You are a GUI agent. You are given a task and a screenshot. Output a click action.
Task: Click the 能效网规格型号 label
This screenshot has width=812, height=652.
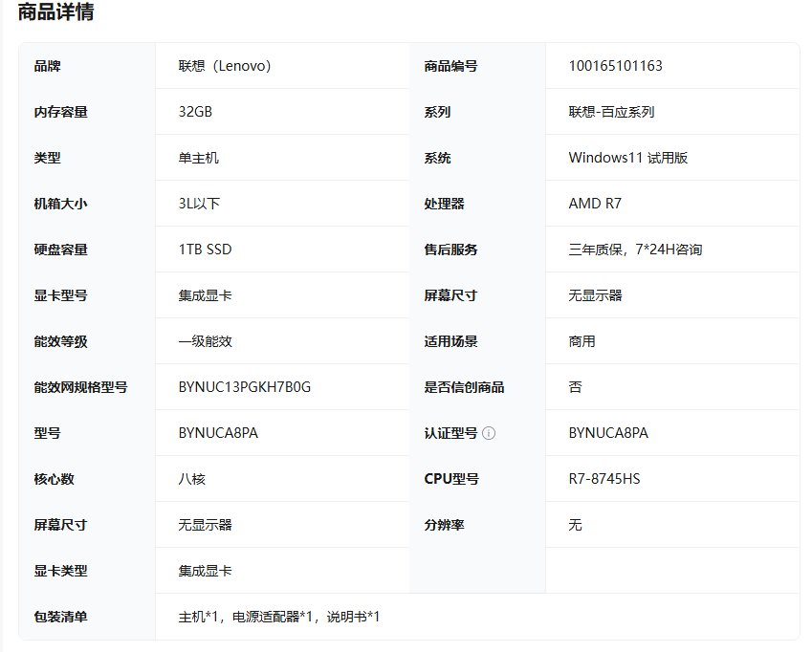click(x=80, y=387)
